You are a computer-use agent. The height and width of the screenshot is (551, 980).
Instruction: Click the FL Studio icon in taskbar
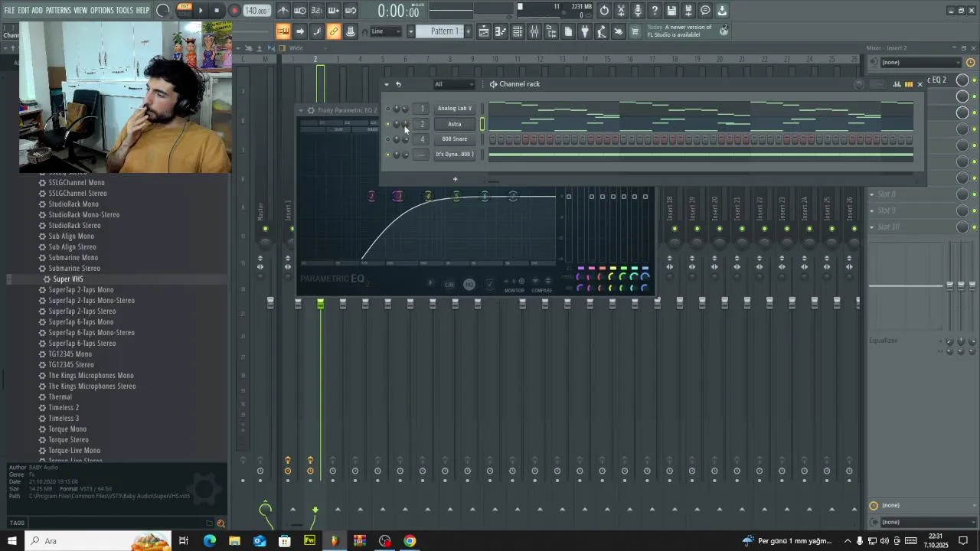[x=334, y=541]
